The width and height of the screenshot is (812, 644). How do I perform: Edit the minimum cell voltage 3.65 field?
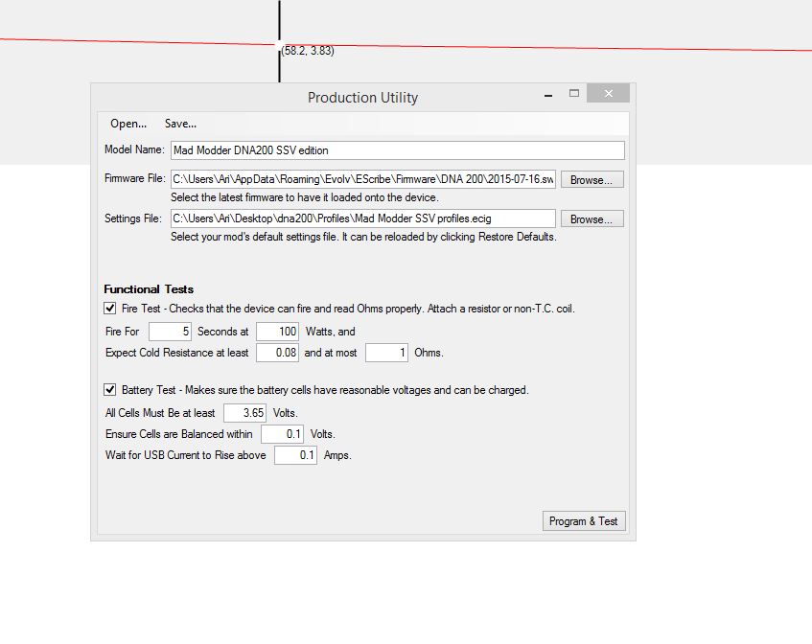coord(245,413)
